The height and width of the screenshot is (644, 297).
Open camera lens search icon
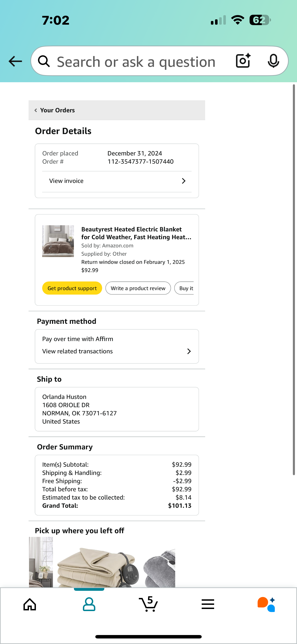(243, 61)
